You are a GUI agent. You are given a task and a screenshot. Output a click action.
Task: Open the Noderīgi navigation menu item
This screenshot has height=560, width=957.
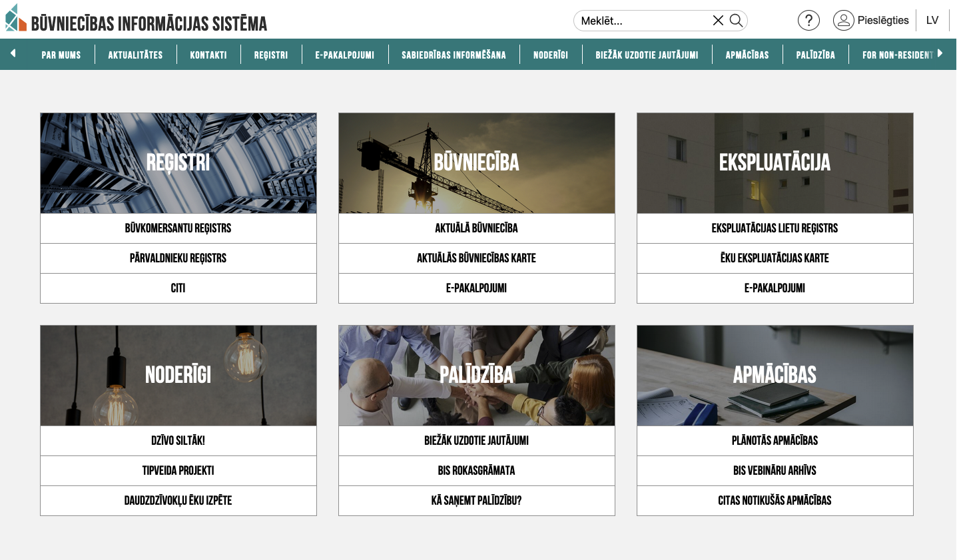[x=551, y=55]
